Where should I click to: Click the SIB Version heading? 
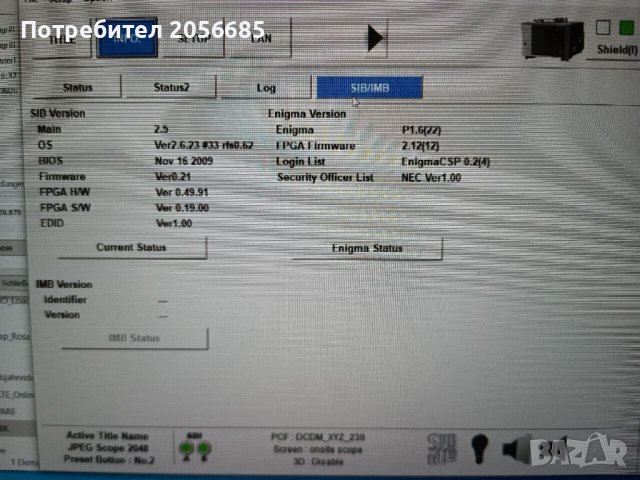pyautogui.click(x=58, y=113)
